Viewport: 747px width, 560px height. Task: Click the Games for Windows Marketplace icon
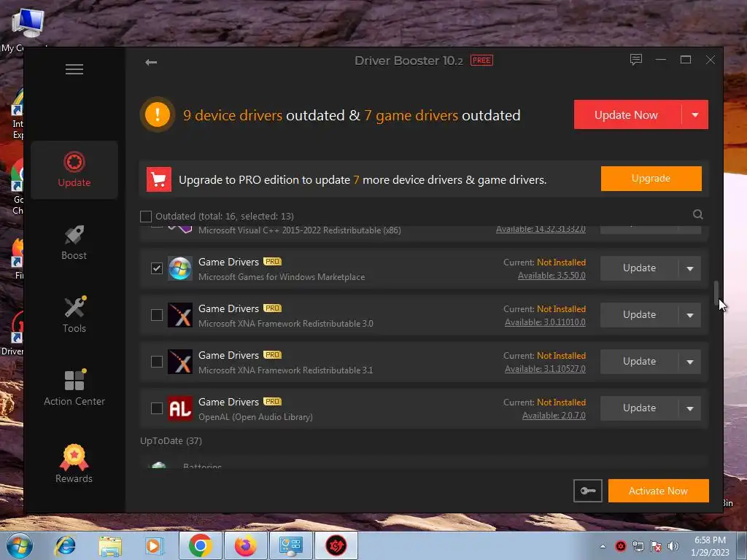(x=180, y=268)
